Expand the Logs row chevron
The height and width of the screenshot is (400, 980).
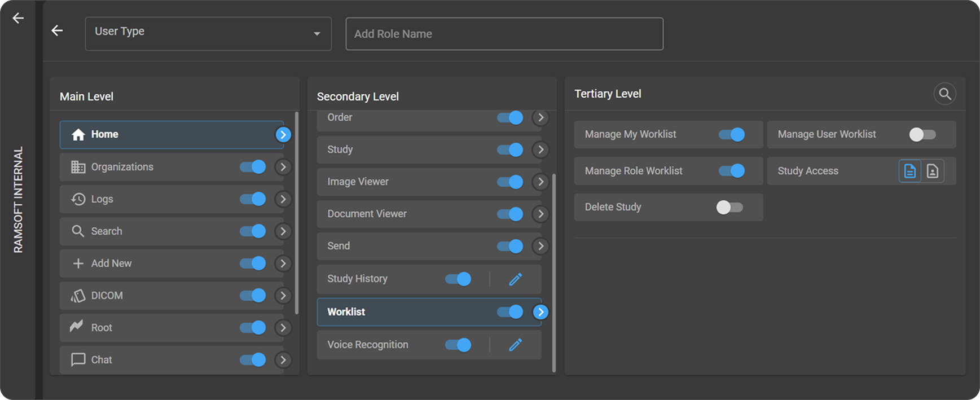point(283,199)
